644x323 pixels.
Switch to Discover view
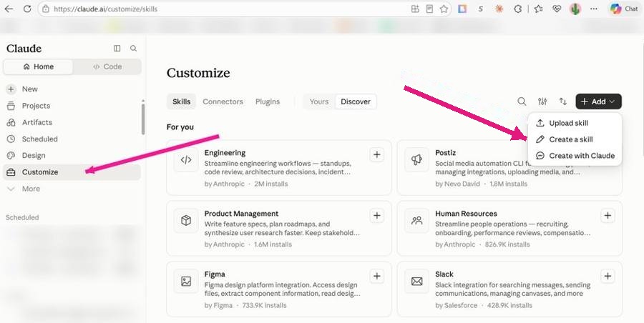point(356,101)
